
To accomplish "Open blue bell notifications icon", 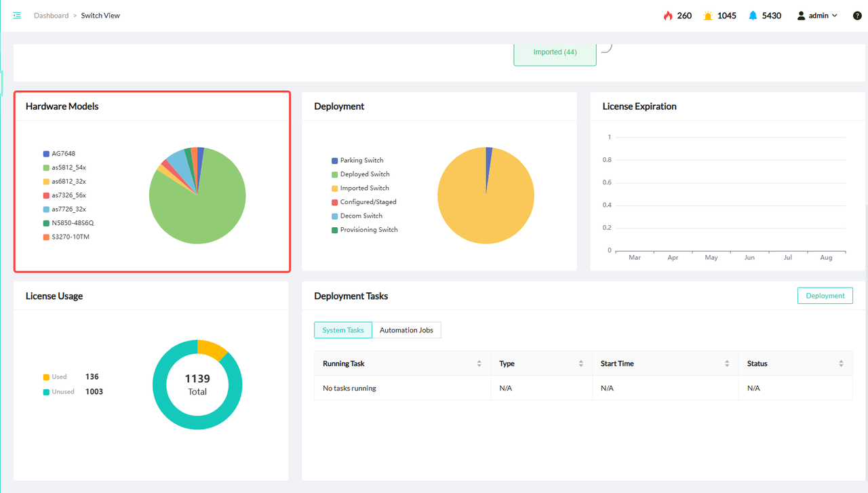I will [x=753, y=16].
